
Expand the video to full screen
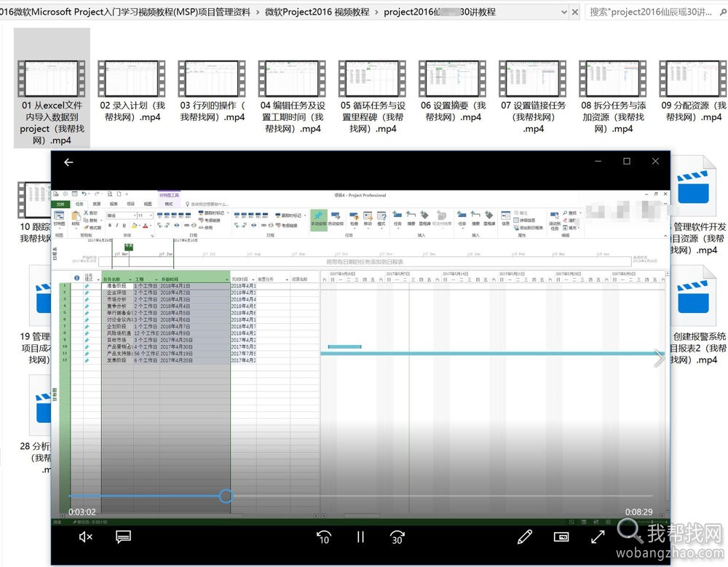tap(598, 537)
